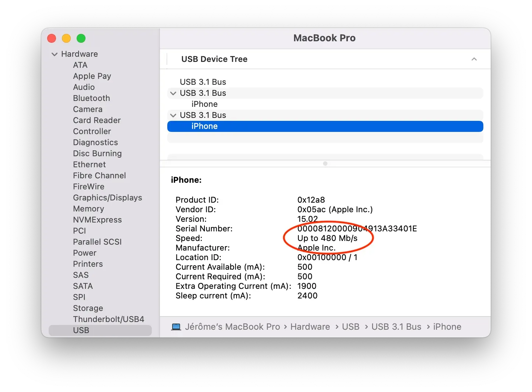Click the panel divider handle between sections
This screenshot has height=392, width=532.
pos(325,164)
